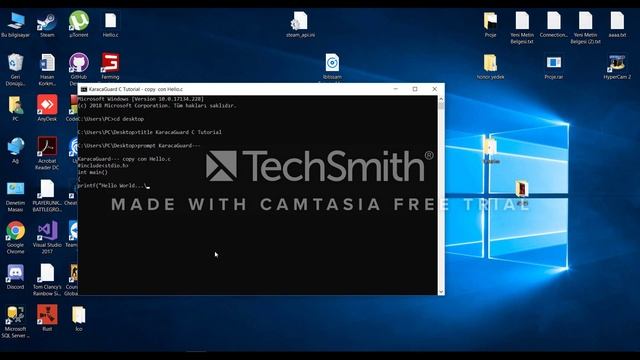Open the Geri Dönüşüm recycle bin
The width and height of the screenshot is (640, 360).
(16, 70)
